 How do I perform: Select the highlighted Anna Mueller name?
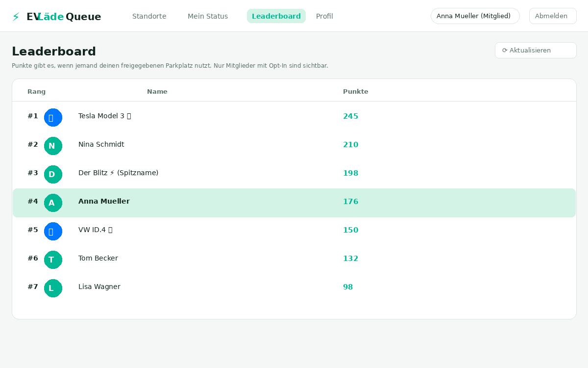click(x=104, y=201)
